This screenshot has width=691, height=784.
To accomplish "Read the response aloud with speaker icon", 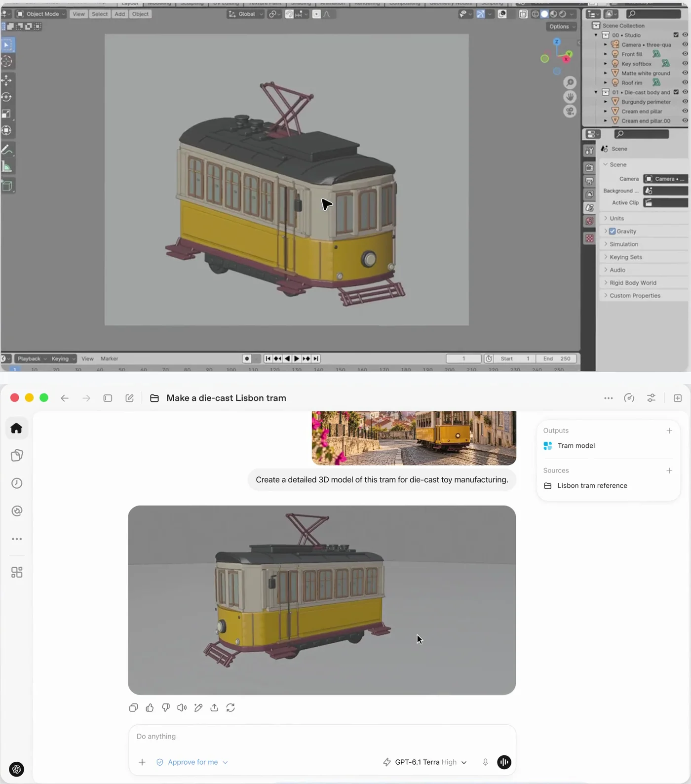I will click(x=182, y=707).
